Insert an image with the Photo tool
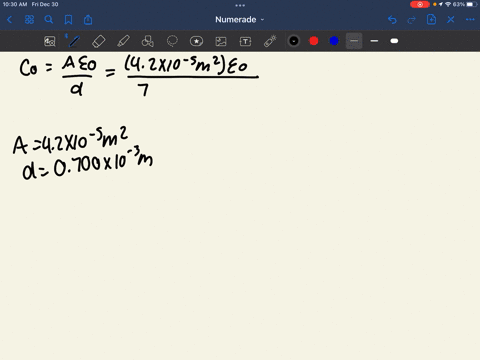The height and width of the screenshot is (360, 480). pos(221,41)
